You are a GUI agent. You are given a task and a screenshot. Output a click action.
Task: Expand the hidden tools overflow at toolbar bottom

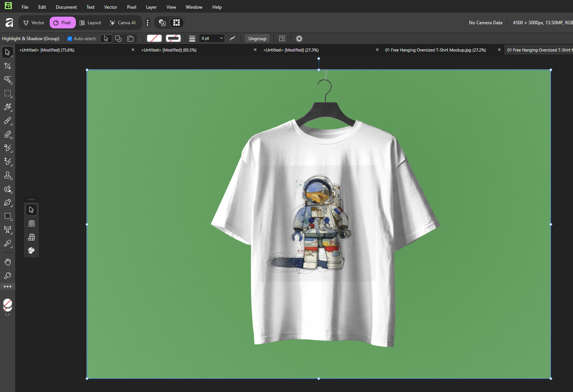(8, 286)
